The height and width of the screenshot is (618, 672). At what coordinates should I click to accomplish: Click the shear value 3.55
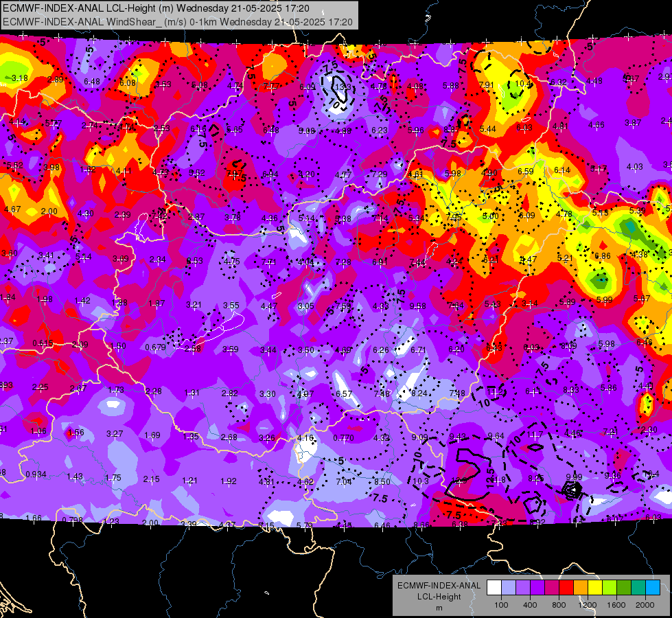231,306
